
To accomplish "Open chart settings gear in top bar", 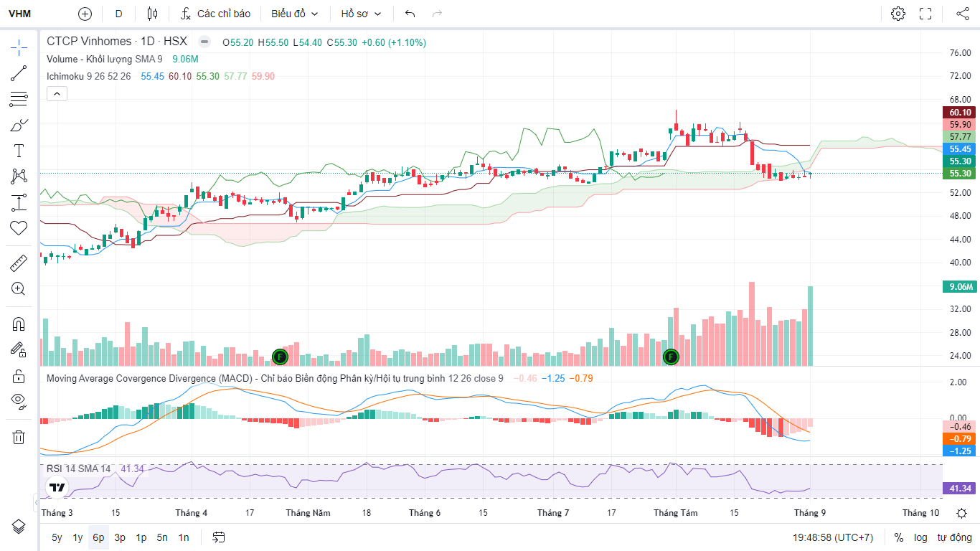I will [x=897, y=14].
